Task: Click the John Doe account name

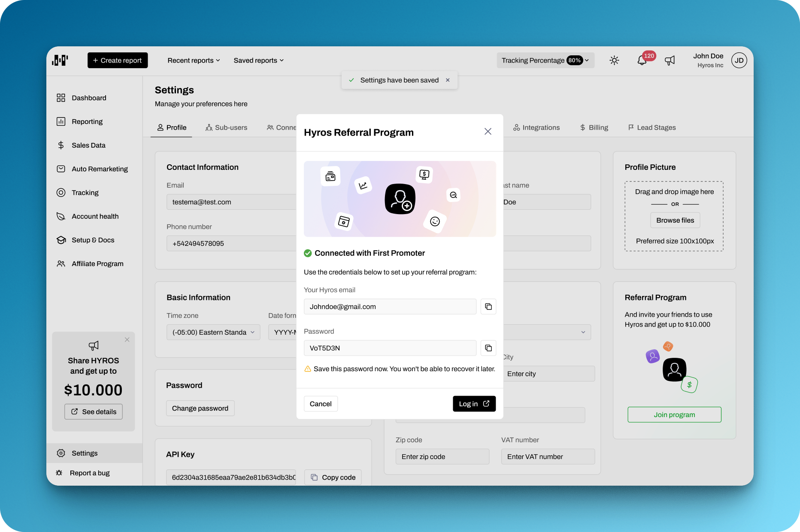Action: click(x=708, y=56)
